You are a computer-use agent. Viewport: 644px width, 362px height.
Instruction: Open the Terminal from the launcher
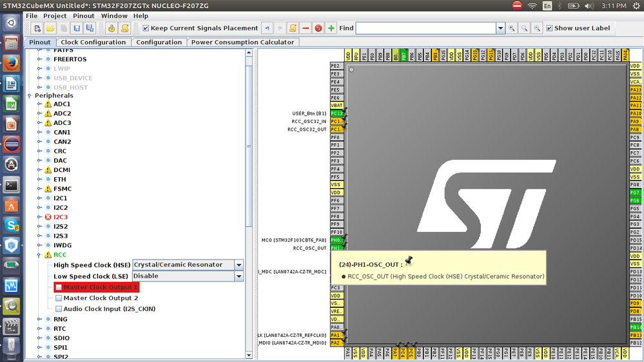[11, 185]
